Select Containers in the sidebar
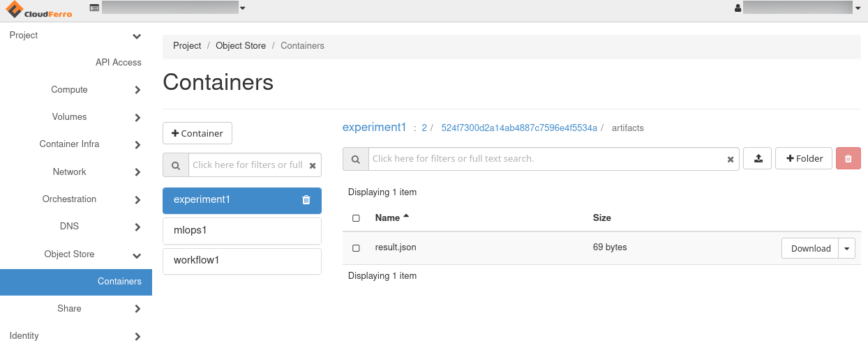 tap(76, 282)
